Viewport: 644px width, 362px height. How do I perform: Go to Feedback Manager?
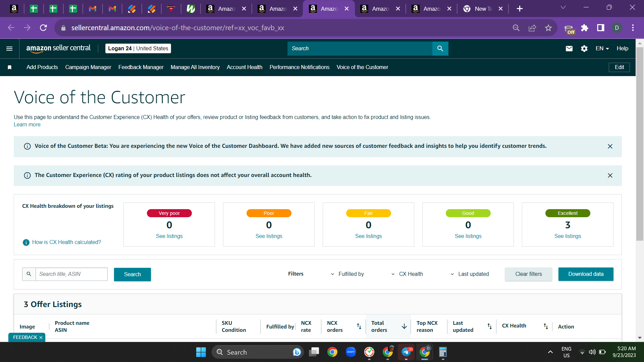click(x=141, y=67)
